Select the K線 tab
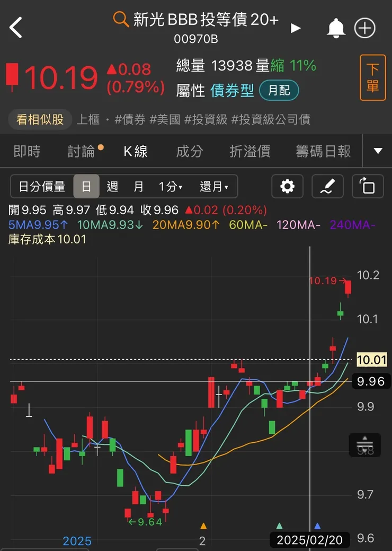The image size is (392, 551). [x=136, y=152]
